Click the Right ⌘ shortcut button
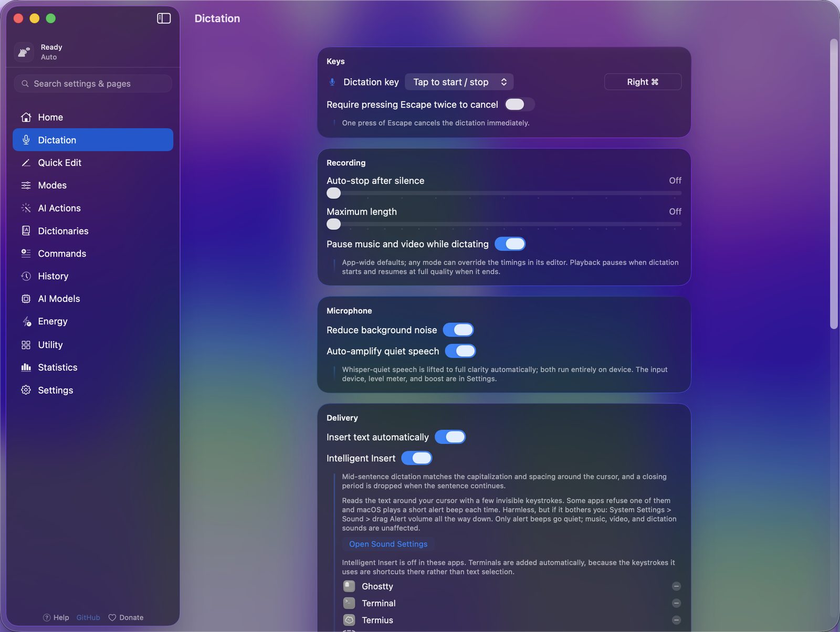840x632 pixels. click(x=643, y=82)
